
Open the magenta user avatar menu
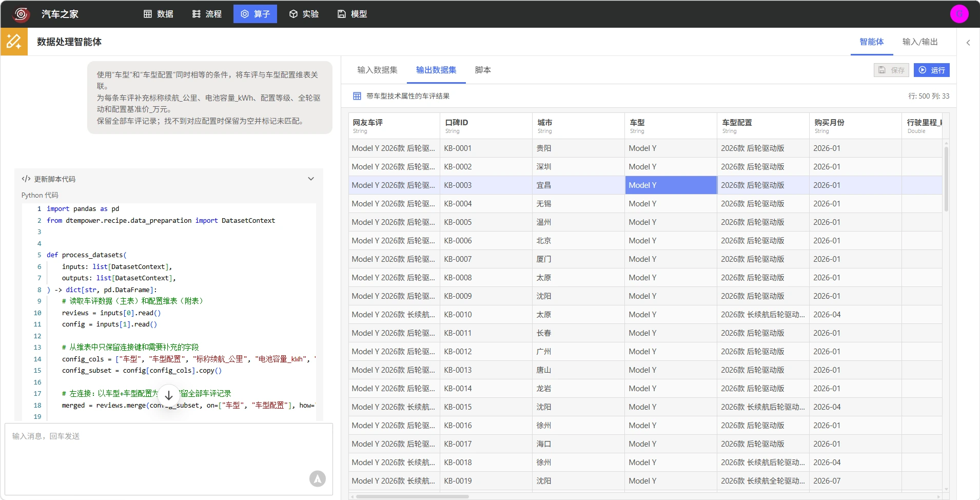coord(959,14)
